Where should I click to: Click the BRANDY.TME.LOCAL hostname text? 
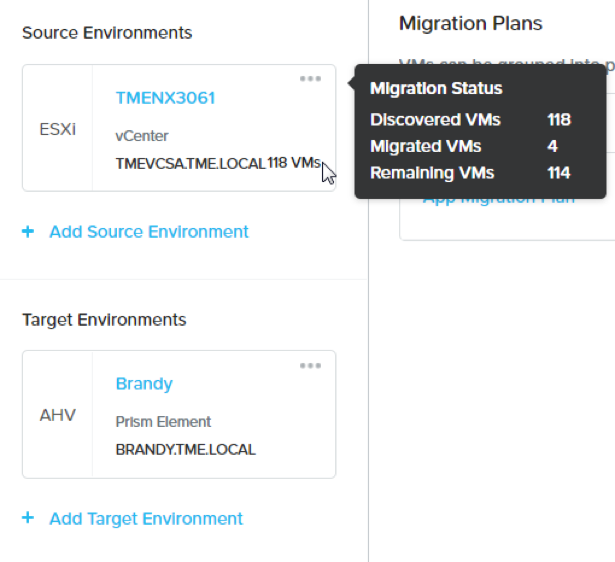click(186, 449)
